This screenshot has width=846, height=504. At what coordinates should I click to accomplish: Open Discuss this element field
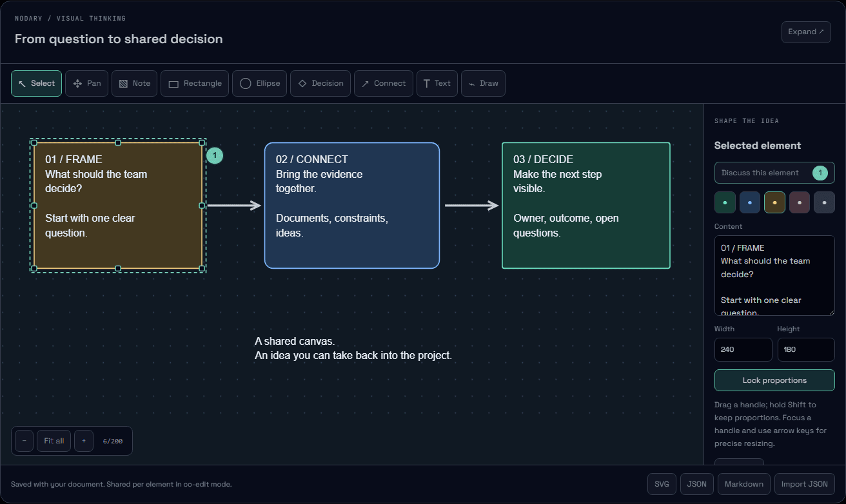[x=774, y=173]
